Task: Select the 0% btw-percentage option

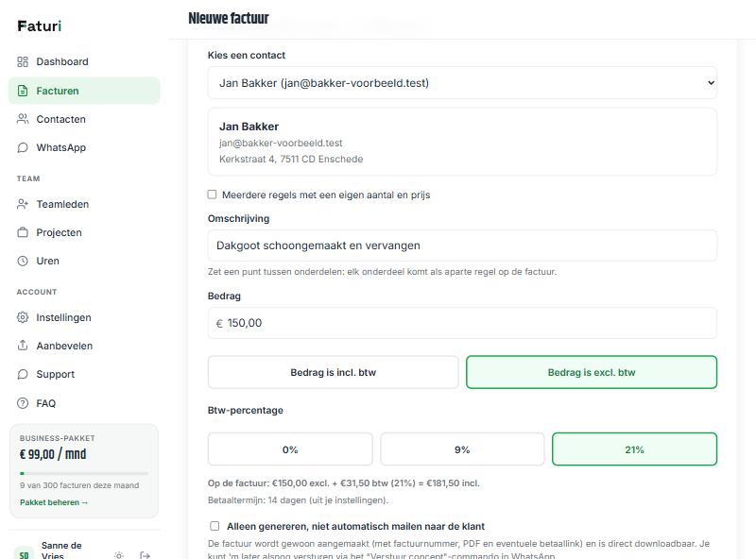Action: [290, 449]
